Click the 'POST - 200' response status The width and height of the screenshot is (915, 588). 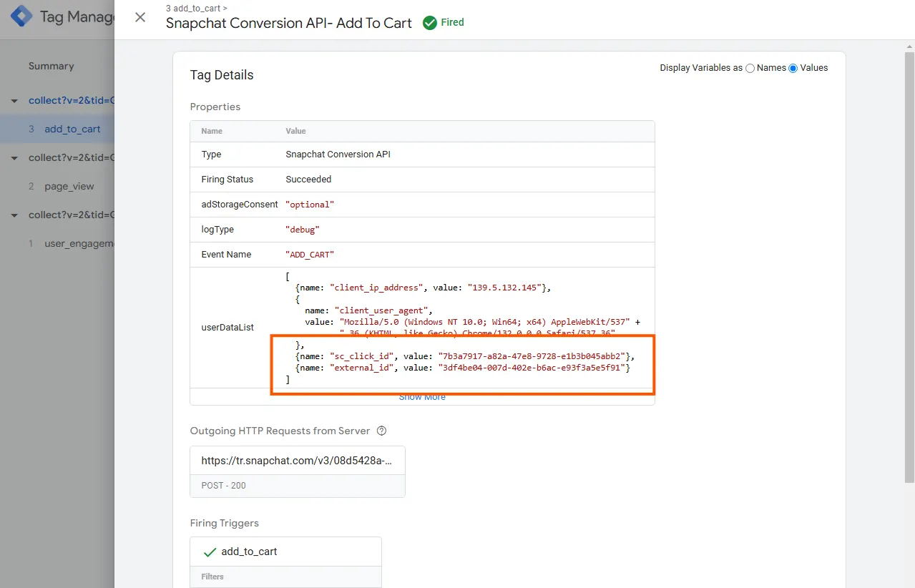pyautogui.click(x=223, y=486)
